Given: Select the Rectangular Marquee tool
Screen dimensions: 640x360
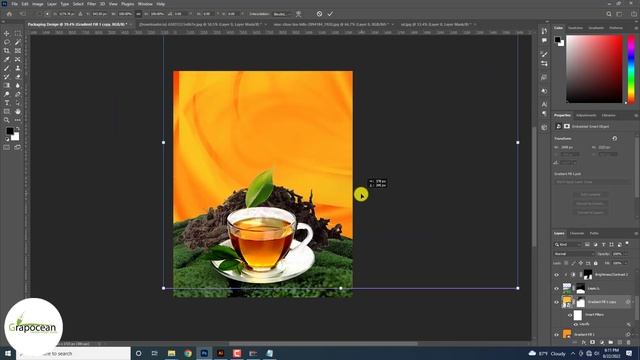Looking at the screenshot, I should click(18, 33).
